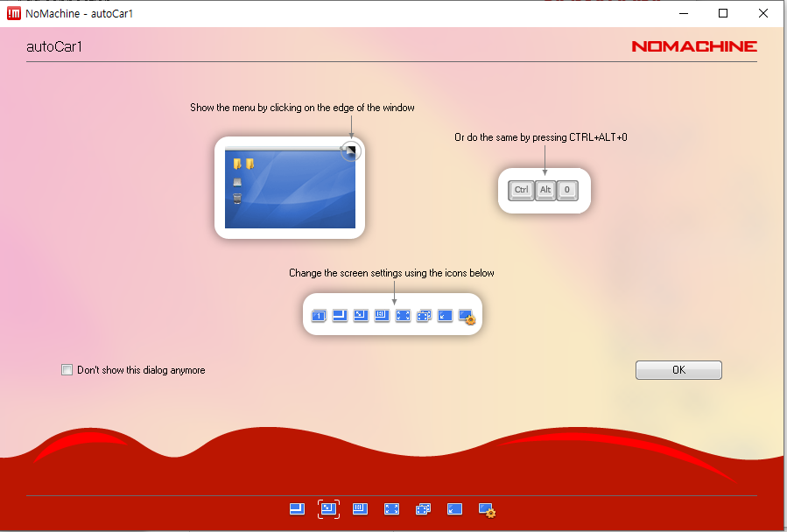Screen dimensions: 787x532
Task: Choose resize remote screen icon in bottom toolbar
Action: coord(360,508)
